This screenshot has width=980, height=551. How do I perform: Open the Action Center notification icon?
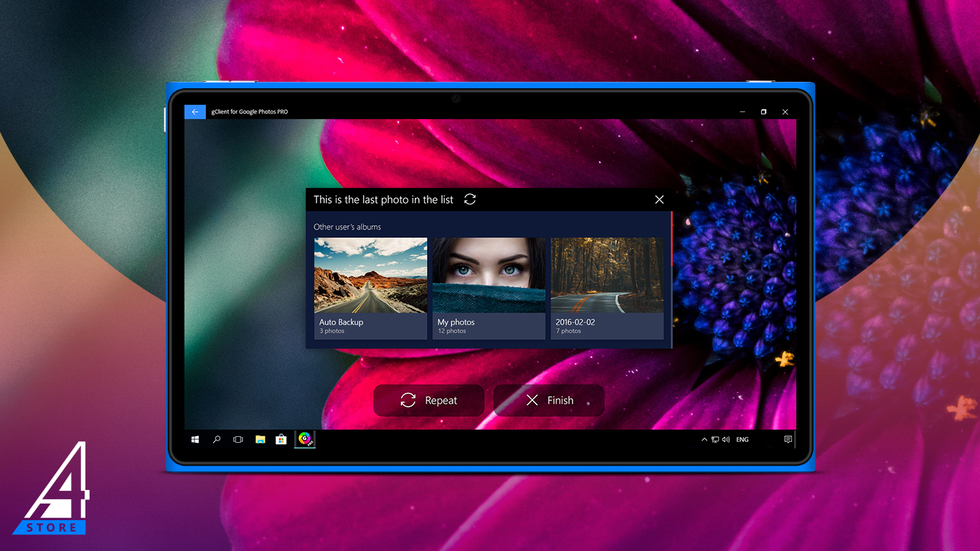788,440
